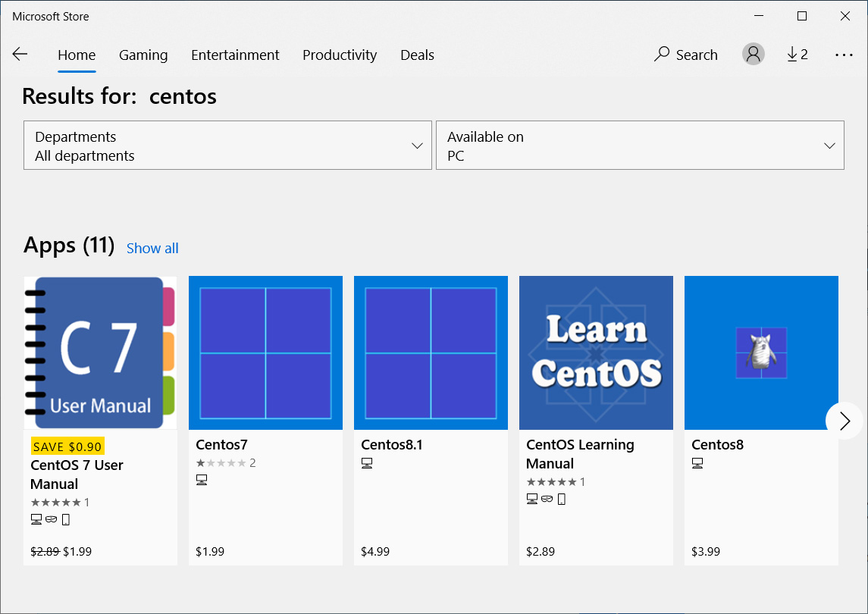Minimize the Microsoft Store window
The height and width of the screenshot is (614, 868).
tap(759, 16)
